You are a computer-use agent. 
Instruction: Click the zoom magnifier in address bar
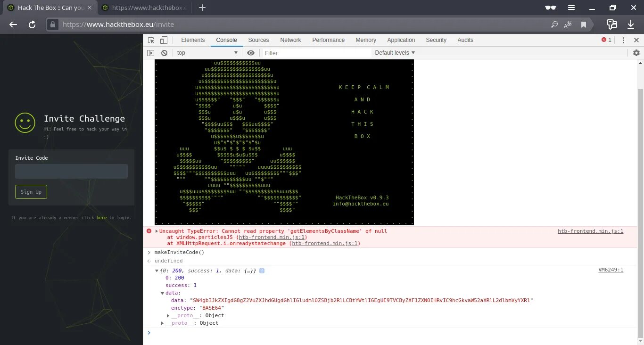tap(554, 25)
